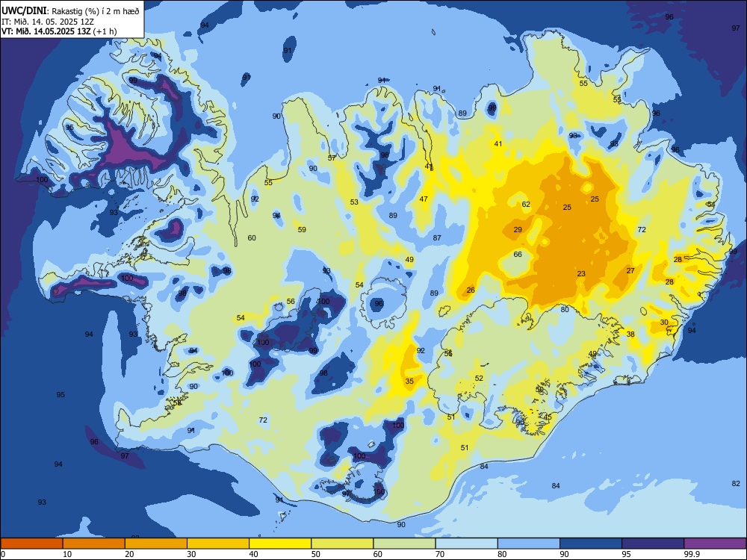The width and height of the screenshot is (747, 560).
Task: Select the 30–40 golden legend swatch
Action: (x=218, y=544)
